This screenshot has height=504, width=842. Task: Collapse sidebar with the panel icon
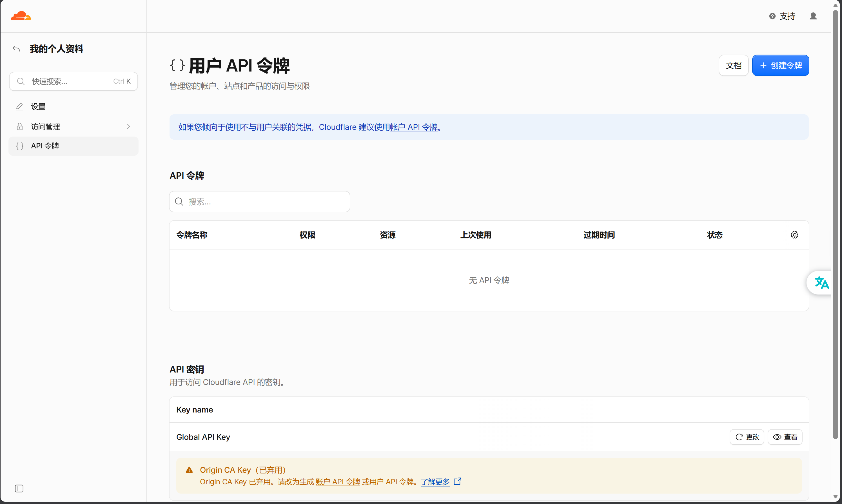19,489
